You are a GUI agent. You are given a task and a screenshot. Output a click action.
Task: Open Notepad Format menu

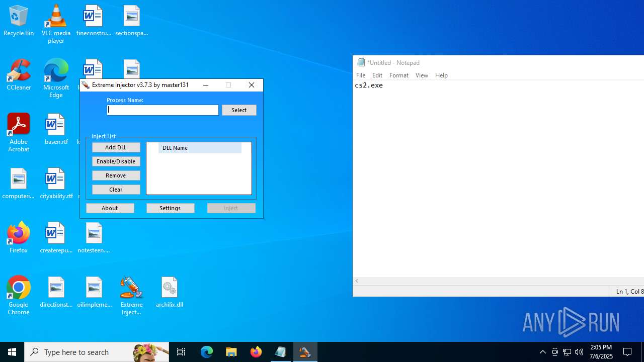[x=399, y=75]
